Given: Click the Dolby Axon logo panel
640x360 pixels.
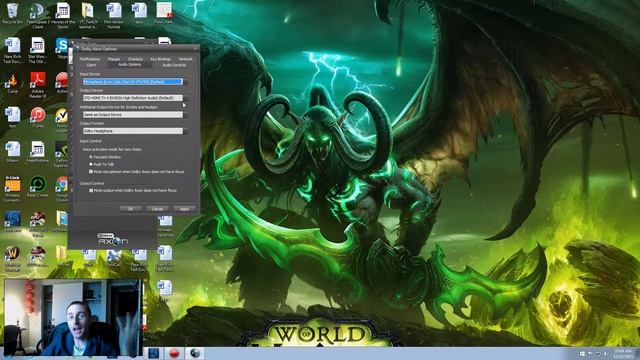Looking at the screenshot, I should (x=113, y=240).
